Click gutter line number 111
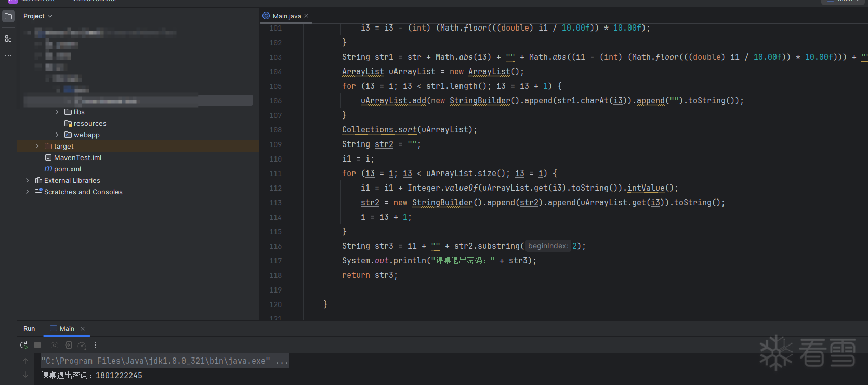 click(275, 174)
